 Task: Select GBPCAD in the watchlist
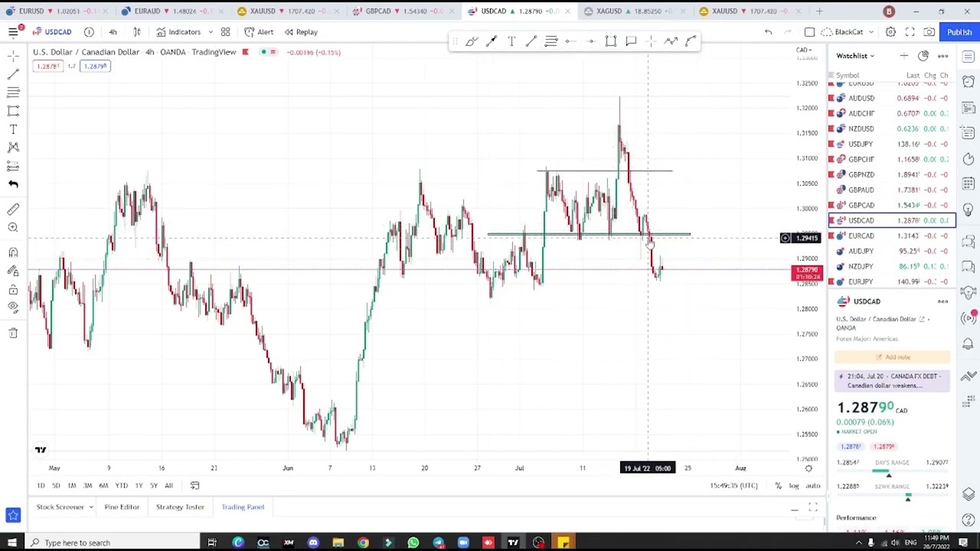(892, 205)
